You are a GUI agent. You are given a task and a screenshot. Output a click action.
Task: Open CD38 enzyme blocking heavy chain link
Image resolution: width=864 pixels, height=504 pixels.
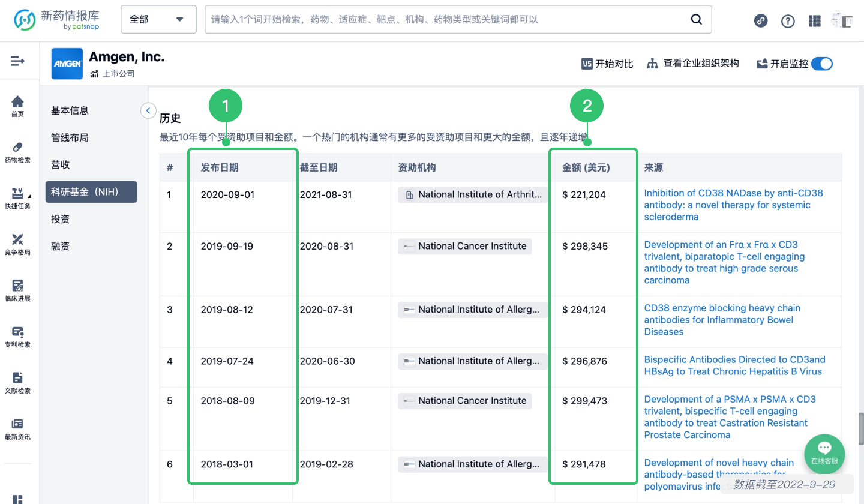tap(722, 320)
